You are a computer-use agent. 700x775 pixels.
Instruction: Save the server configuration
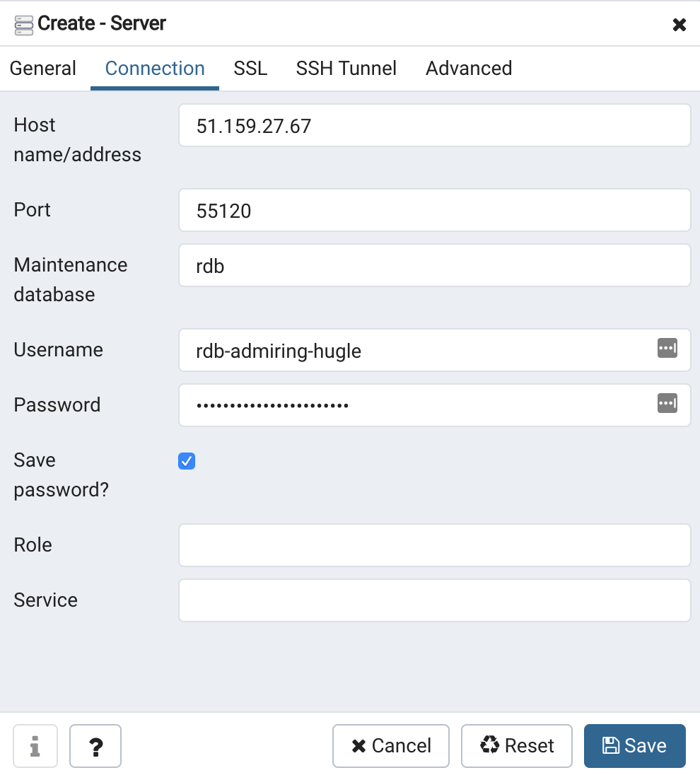coord(634,746)
